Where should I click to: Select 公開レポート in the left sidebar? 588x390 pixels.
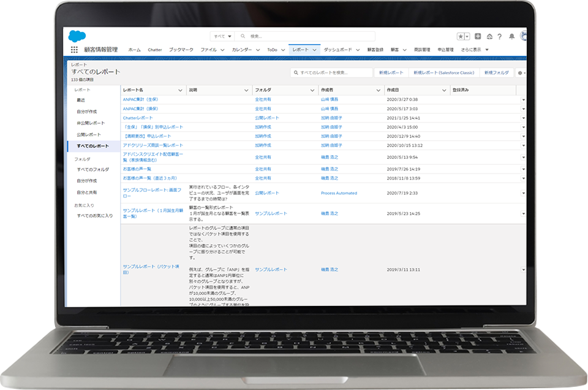point(89,134)
